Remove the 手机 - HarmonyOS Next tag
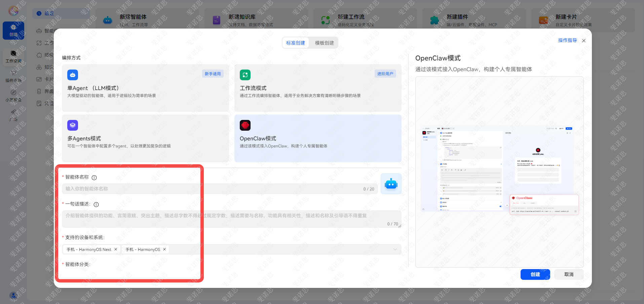 [x=116, y=249]
